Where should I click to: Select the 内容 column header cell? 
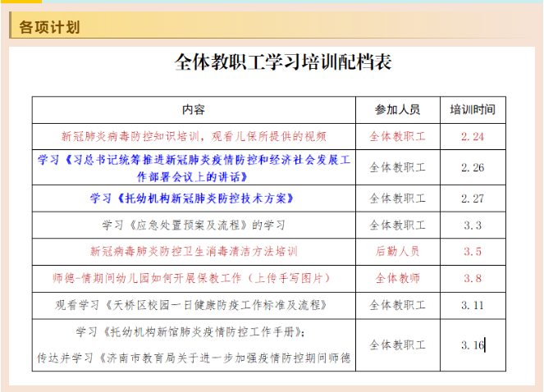194,110
